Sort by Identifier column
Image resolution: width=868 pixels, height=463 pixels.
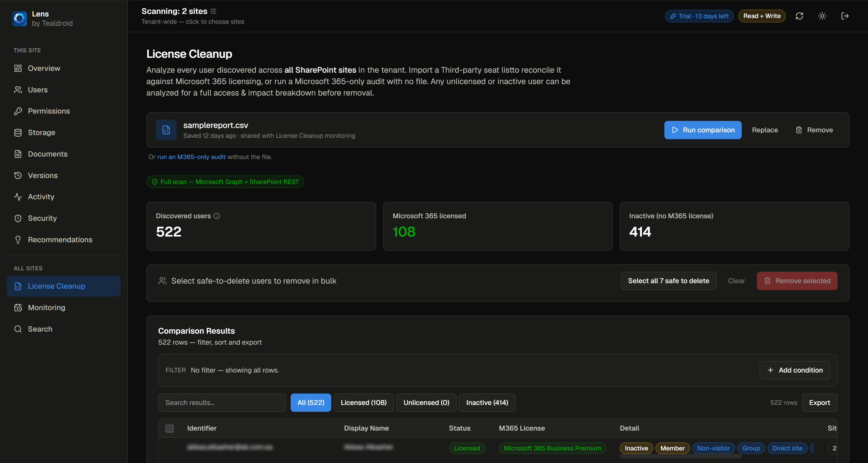pos(202,428)
